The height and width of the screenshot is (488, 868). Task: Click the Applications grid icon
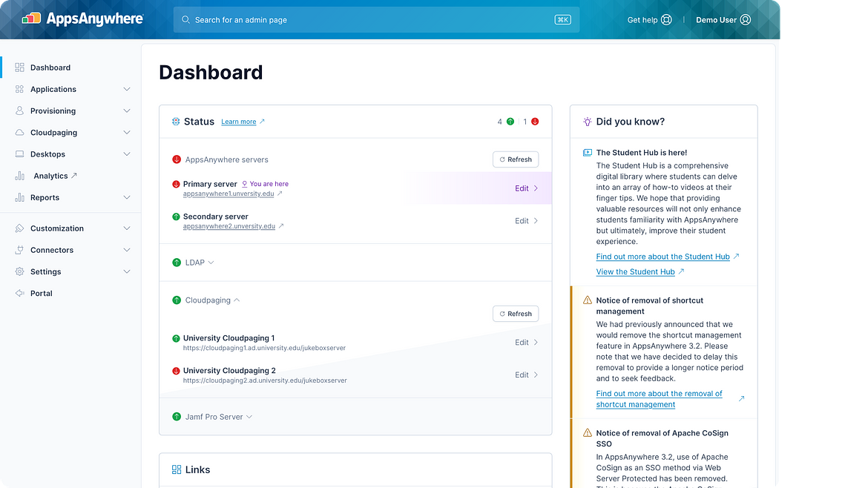tap(19, 89)
